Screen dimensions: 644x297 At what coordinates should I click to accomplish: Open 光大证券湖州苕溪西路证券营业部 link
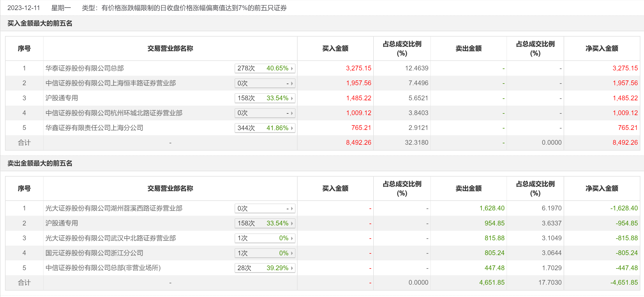click(x=114, y=208)
